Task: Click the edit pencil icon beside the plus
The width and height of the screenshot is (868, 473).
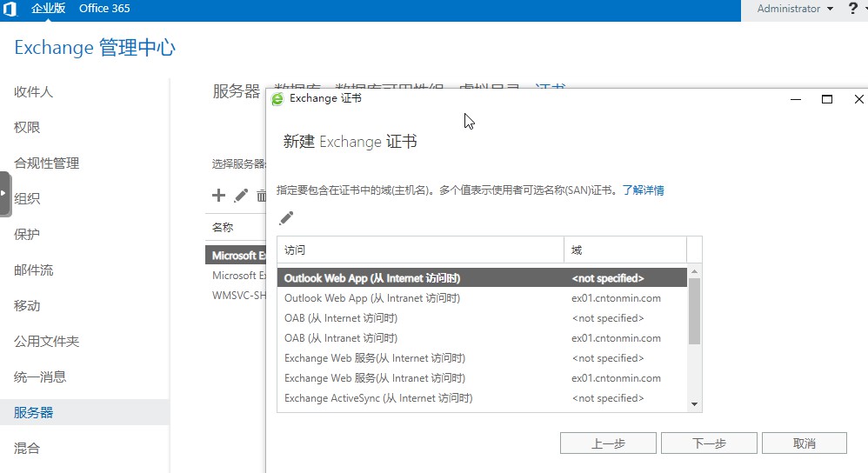Action: (x=241, y=196)
